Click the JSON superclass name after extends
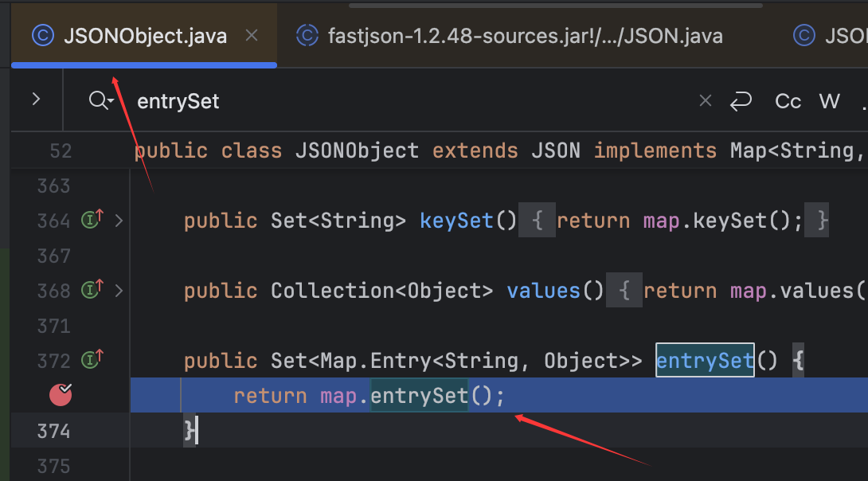 tap(556, 151)
